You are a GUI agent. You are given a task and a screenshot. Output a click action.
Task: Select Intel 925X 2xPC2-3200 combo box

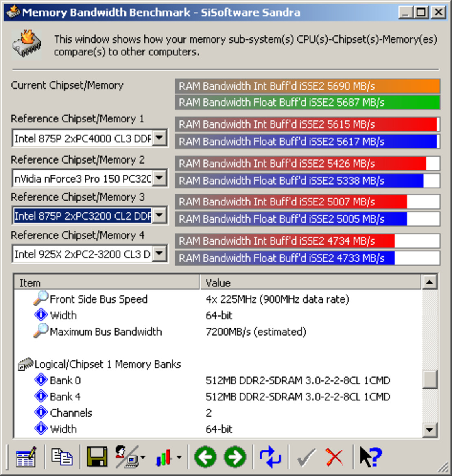pos(90,253)
